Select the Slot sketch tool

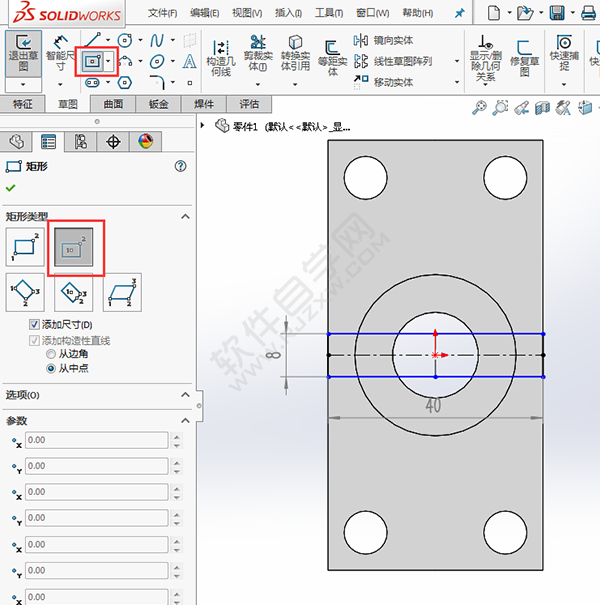coord(92,82)
